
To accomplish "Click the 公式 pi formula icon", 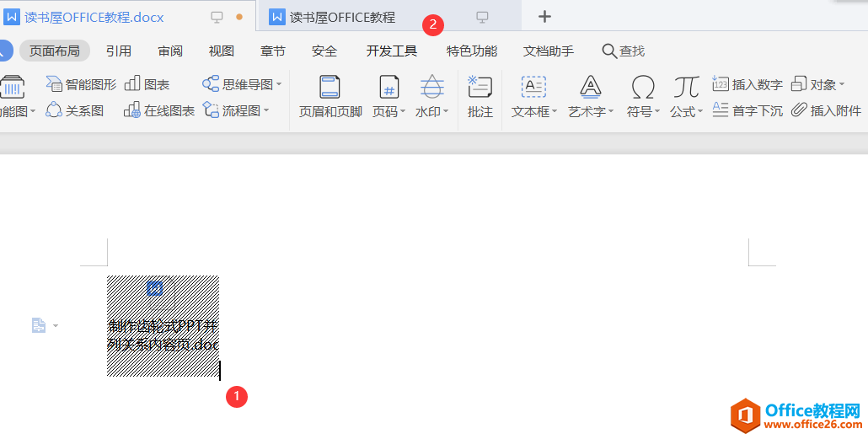I will (x=687, y=88).
